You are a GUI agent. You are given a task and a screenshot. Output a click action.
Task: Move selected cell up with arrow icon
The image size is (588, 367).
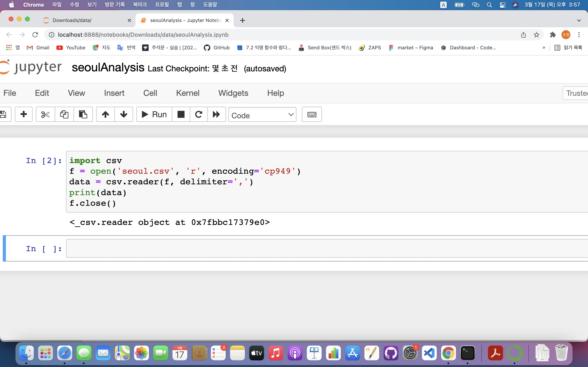pyautogui.click(x=105, y=114)
